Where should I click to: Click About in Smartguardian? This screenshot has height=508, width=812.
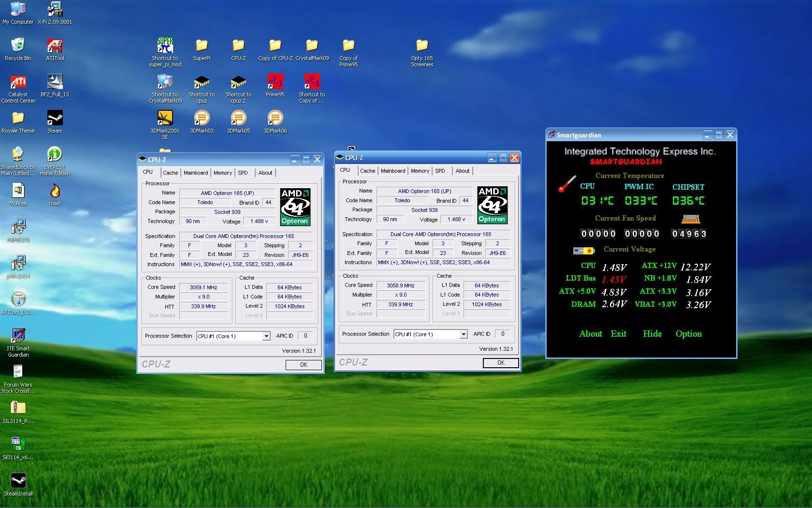pyautogui.click(x=591, y=334)
